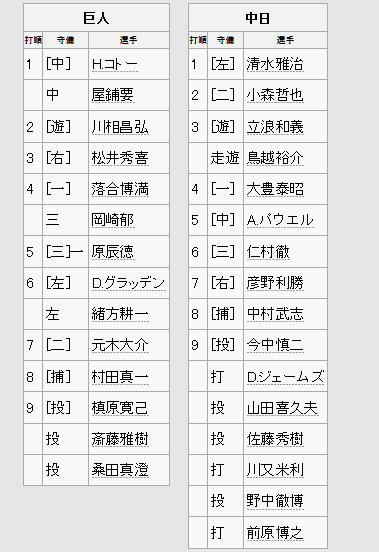Open the 前原博之 link
This screenshot has height=552, width=379.
pyautogui.click(x=275, y=532)
